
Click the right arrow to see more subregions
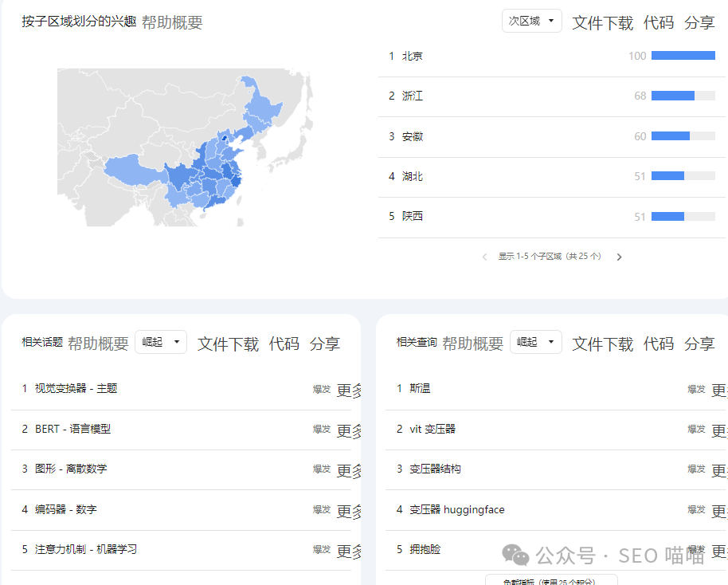click(619, 257)
